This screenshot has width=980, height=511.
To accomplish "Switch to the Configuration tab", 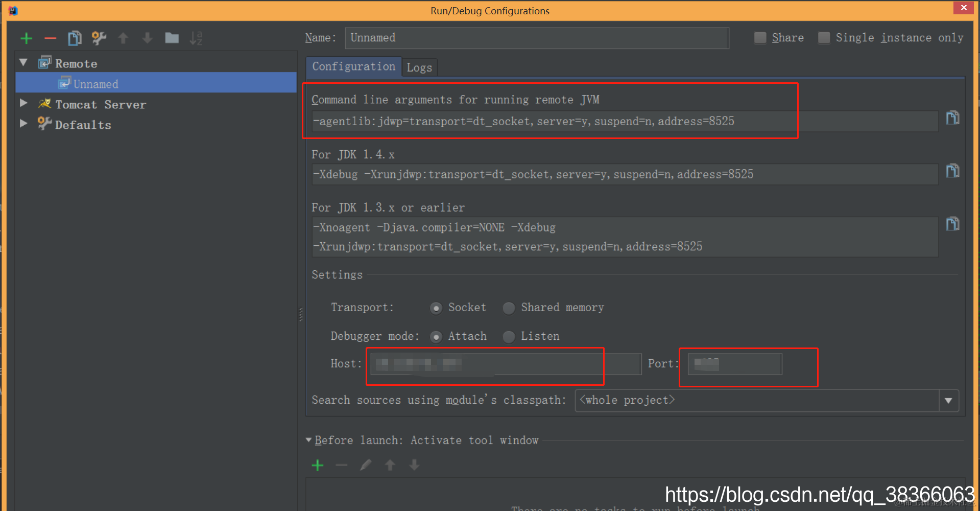I will click(354, 66).
